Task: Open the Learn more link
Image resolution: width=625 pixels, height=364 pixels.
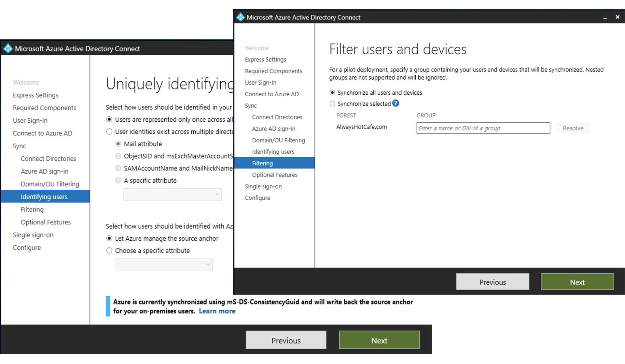Action: pyautogui.click(x=217, y=311)
